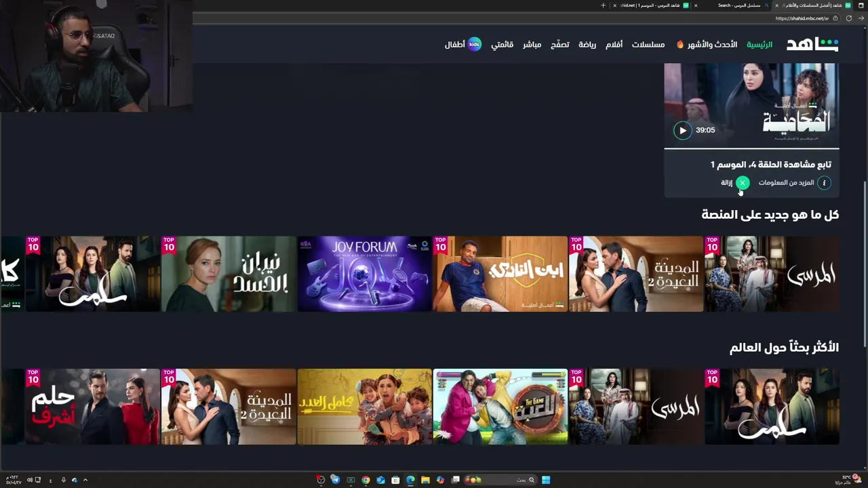Open سلمى card in the most-searched row

(772, 407)
